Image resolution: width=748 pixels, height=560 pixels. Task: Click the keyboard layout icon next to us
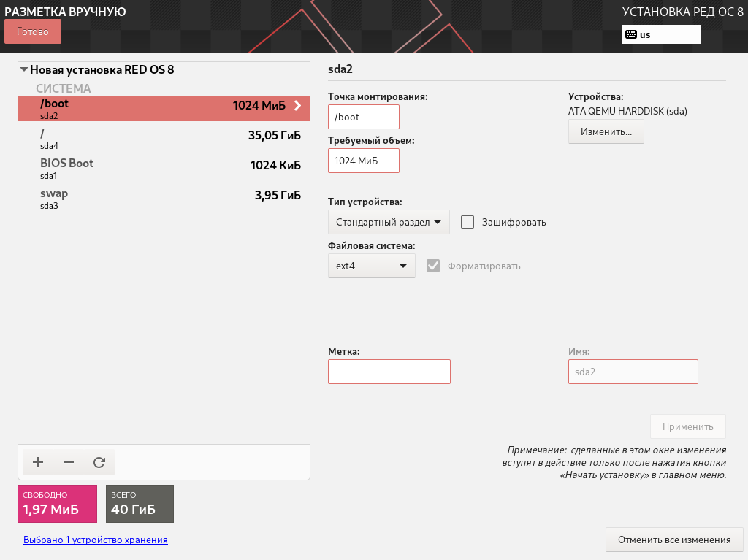tap(631, 34)
